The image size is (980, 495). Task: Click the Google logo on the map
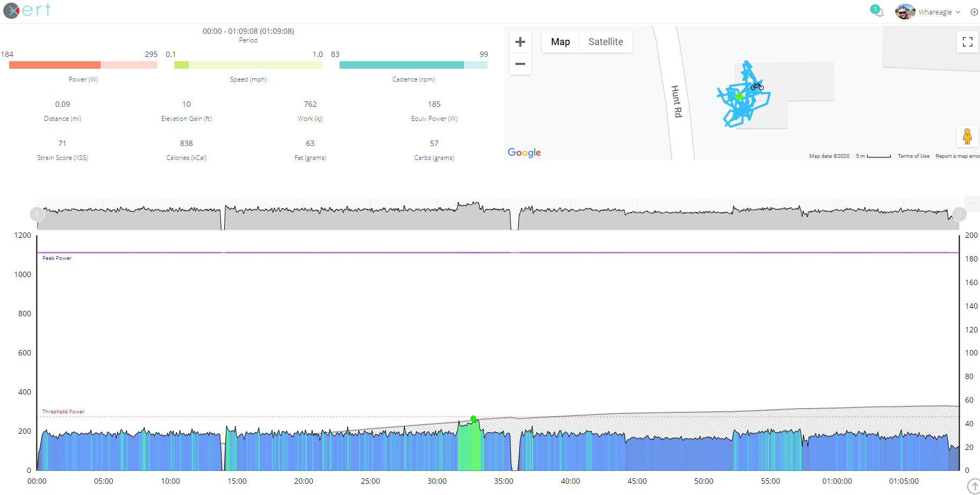(x=524, y=152)
